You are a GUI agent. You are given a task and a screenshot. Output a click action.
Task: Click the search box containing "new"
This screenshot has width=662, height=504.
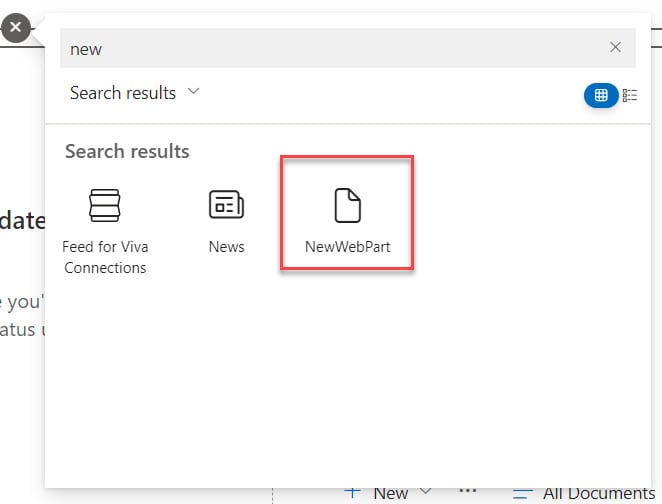pyautogui.click(x=347, y=48)
